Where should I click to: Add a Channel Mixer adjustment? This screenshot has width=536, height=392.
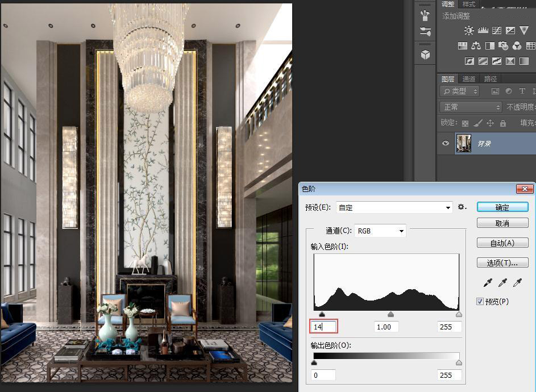[x=517, y=46]
